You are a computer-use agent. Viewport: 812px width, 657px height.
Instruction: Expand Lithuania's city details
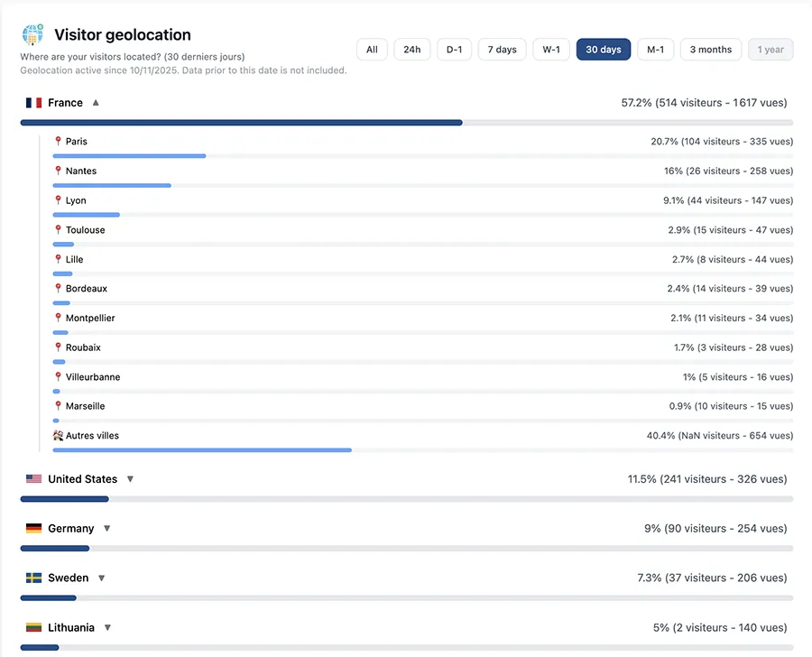click(107, 628)
